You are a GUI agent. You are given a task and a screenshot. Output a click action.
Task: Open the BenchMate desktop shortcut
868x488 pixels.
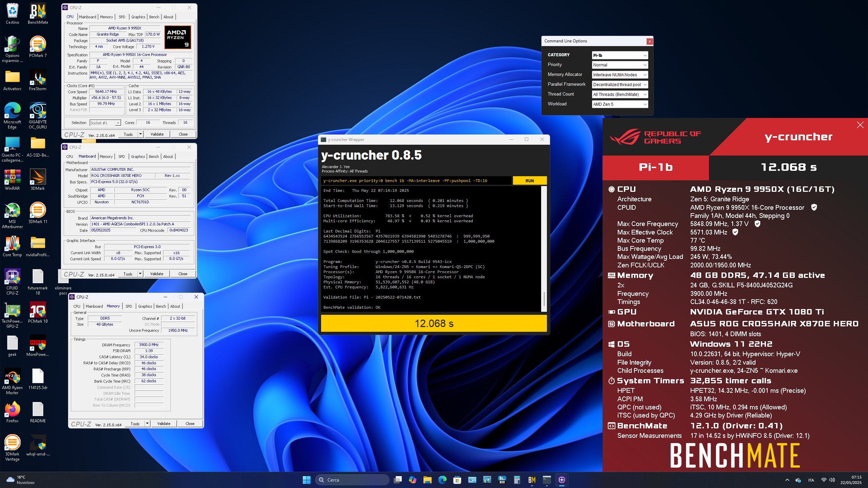tap(38, 14)
